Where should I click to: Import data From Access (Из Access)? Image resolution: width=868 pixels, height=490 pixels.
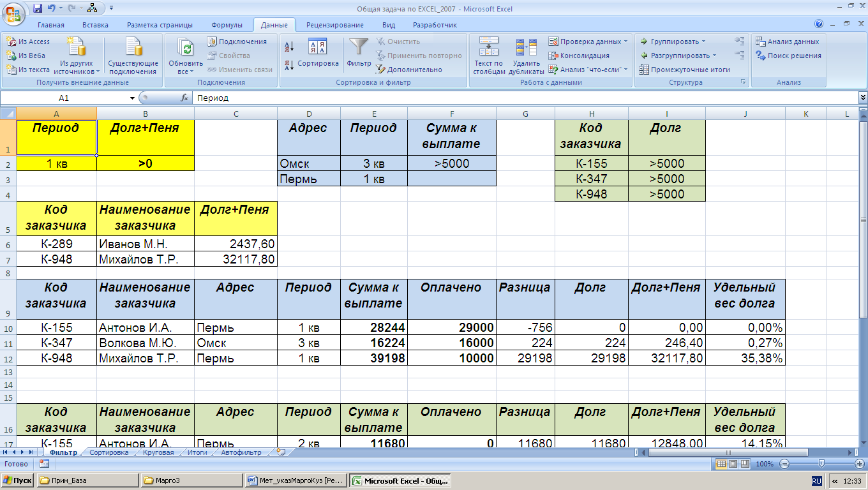coord(28,41)
